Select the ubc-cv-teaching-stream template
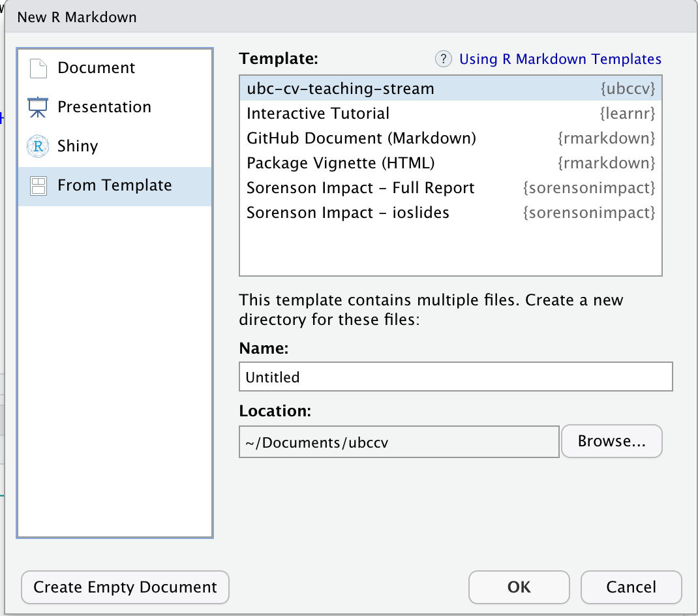 pyautogui.click(x=451, y=88)
